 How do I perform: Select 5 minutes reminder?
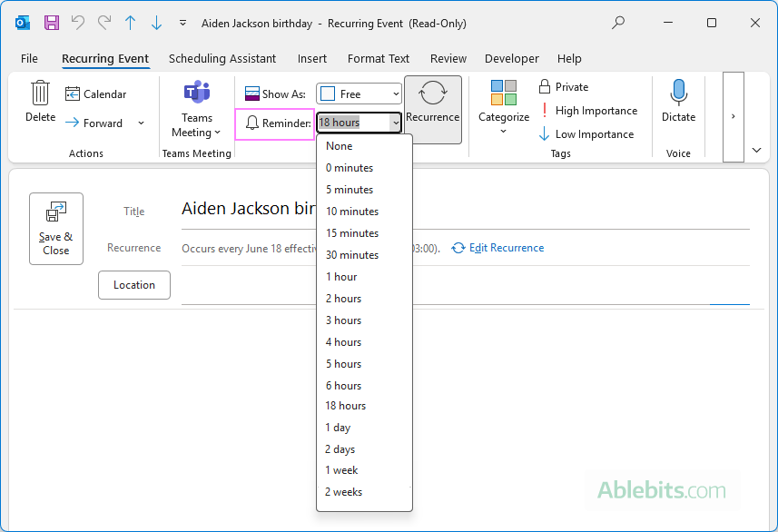point(364,190)
